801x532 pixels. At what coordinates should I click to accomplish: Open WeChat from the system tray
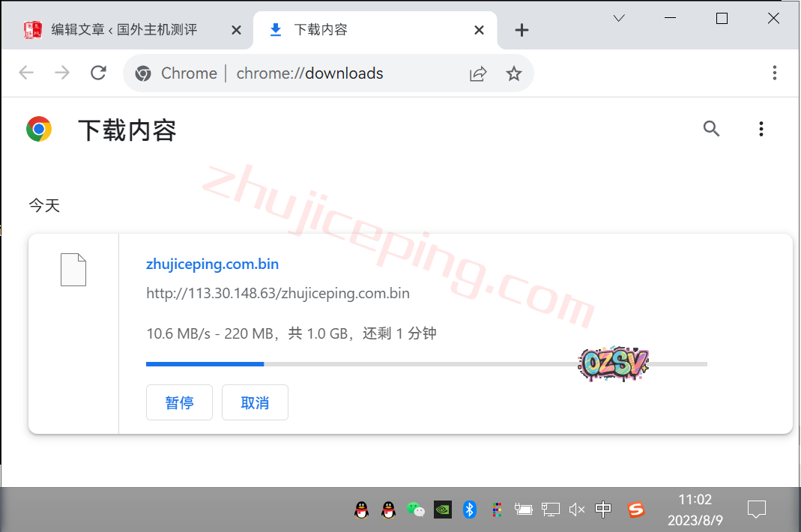point(415,510)
